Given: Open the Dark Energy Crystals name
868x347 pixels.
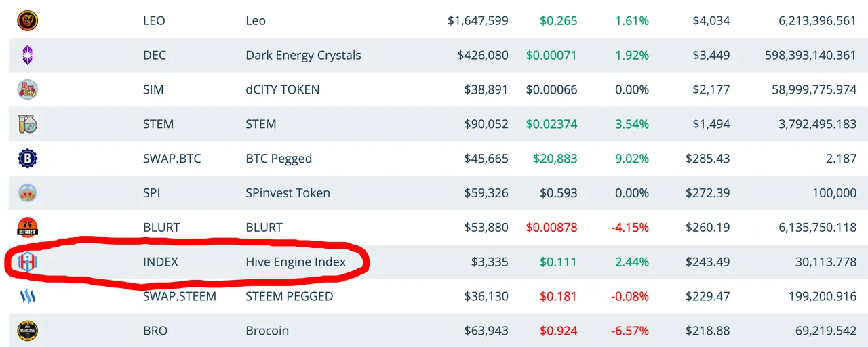Looking at the screenshot, I should click(303, 55).
